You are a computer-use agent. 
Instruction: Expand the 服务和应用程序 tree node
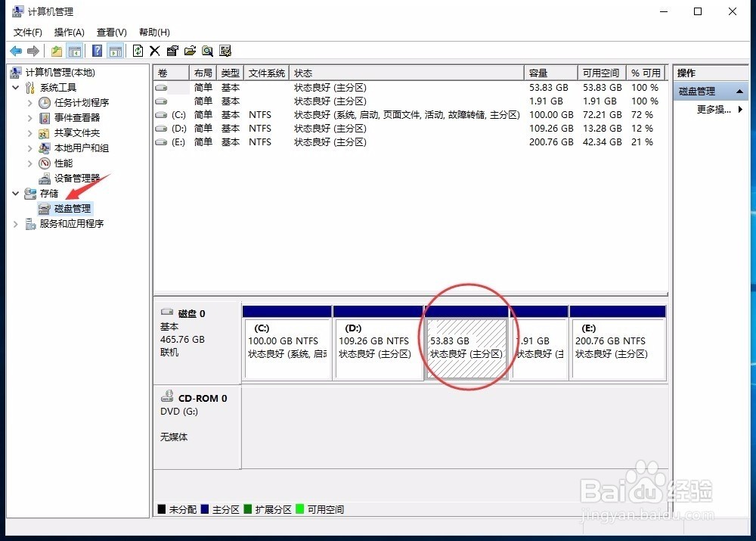(x=16, y=223)
